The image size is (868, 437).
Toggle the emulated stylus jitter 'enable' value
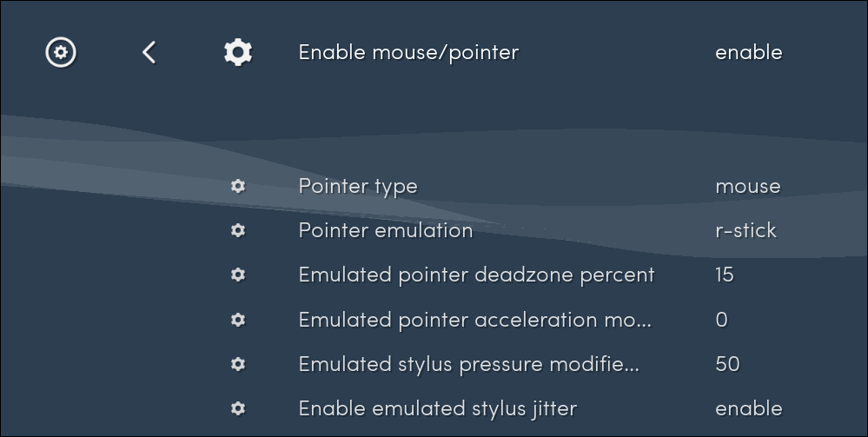748,408
